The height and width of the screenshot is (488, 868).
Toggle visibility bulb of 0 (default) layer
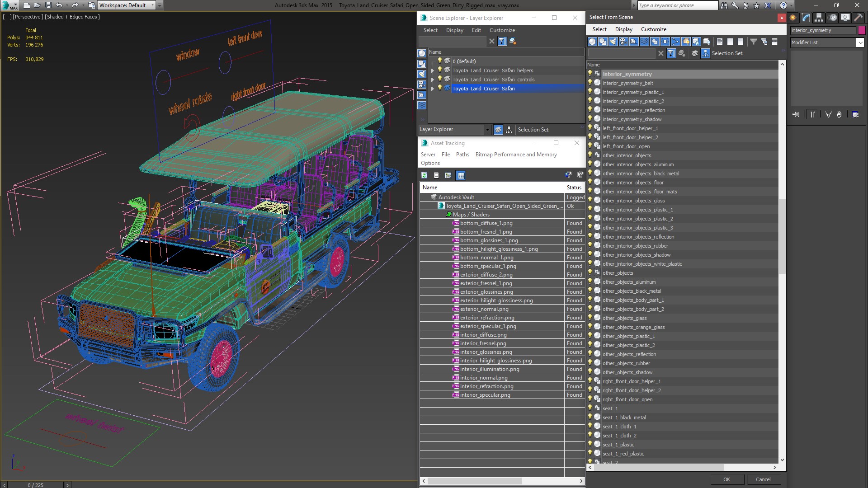click(439, 61)
